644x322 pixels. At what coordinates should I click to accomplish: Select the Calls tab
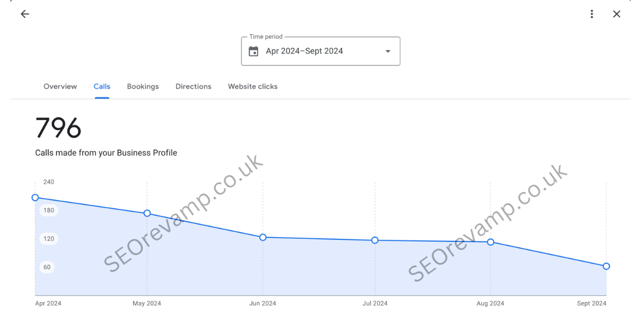click(x=102, y=86)
